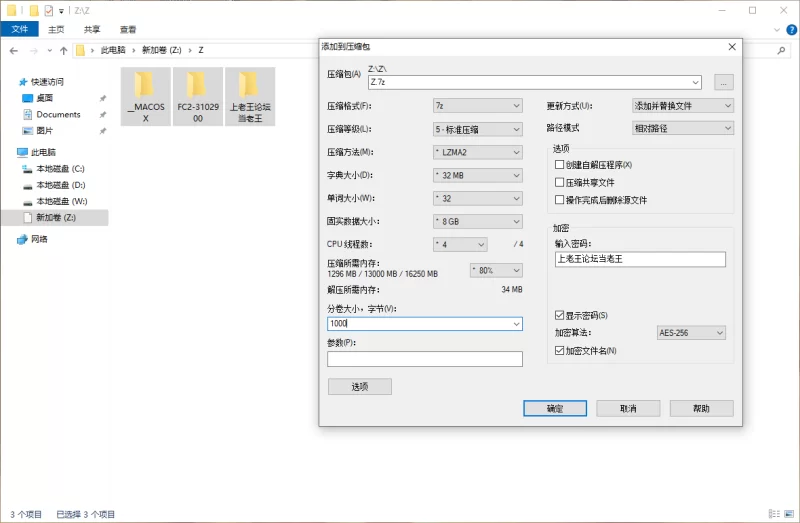The height and width of the screenshot is (523, 800).
Task: Close the 添加到压缩包 dialog
Action: [732, 47]
